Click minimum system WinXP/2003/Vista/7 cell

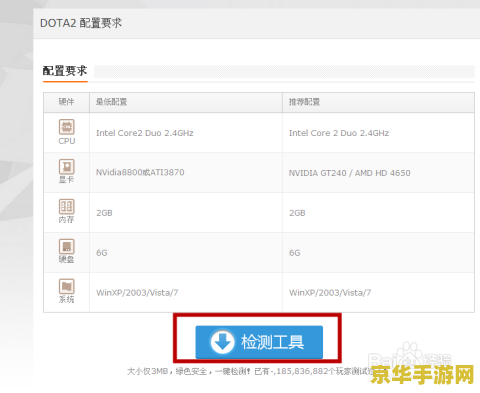pos(186,293)
